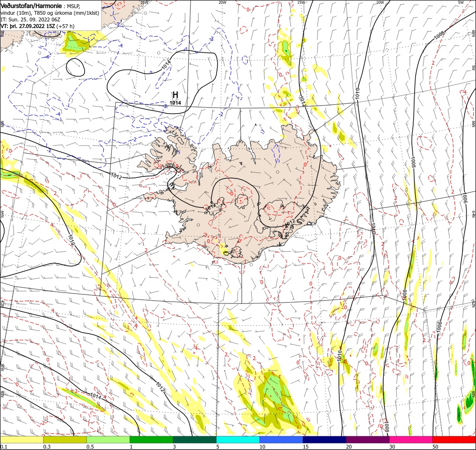Pick the blue 10 mm legend swatch
The image size is (476, 450).
(281, 440)
